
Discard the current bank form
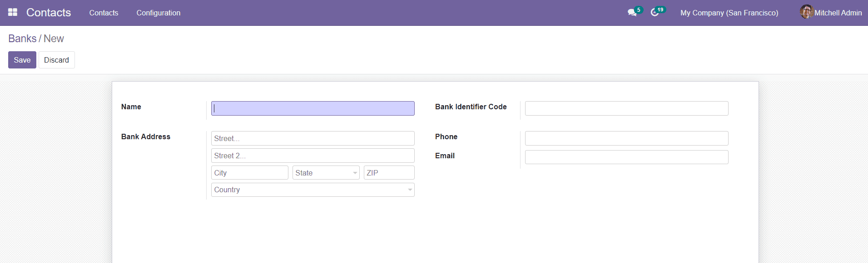click(56, 59)
